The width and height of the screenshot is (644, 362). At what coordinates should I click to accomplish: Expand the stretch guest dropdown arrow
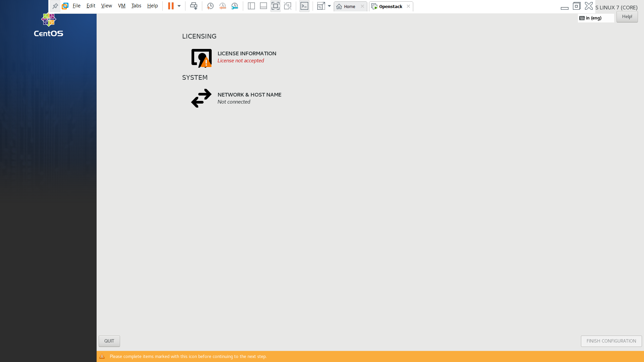click(x=329, y=6)
